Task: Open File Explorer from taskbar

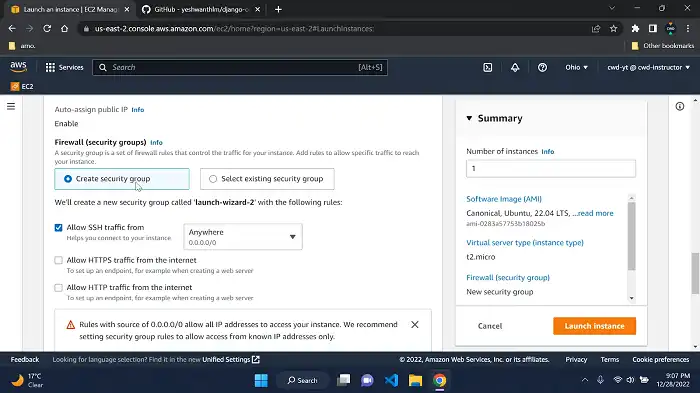Action: point(415,380)
